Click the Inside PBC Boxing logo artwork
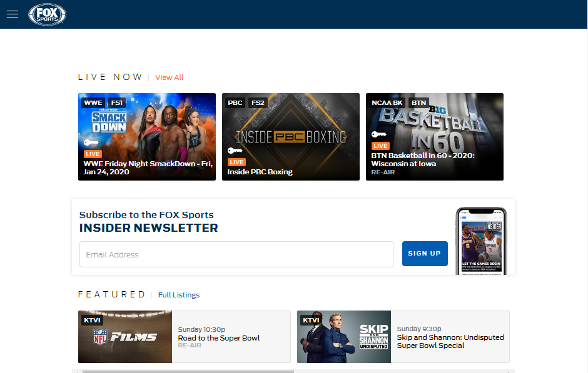This screenshot has height=373, width=588. pyautogui.click(x=291, y=137)
